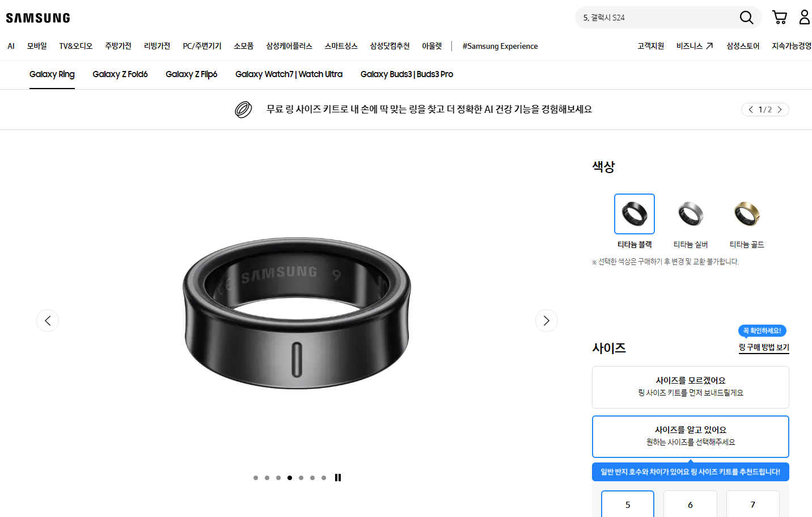
Task: Pick ring size 7
Action: [x=753, y=504]
